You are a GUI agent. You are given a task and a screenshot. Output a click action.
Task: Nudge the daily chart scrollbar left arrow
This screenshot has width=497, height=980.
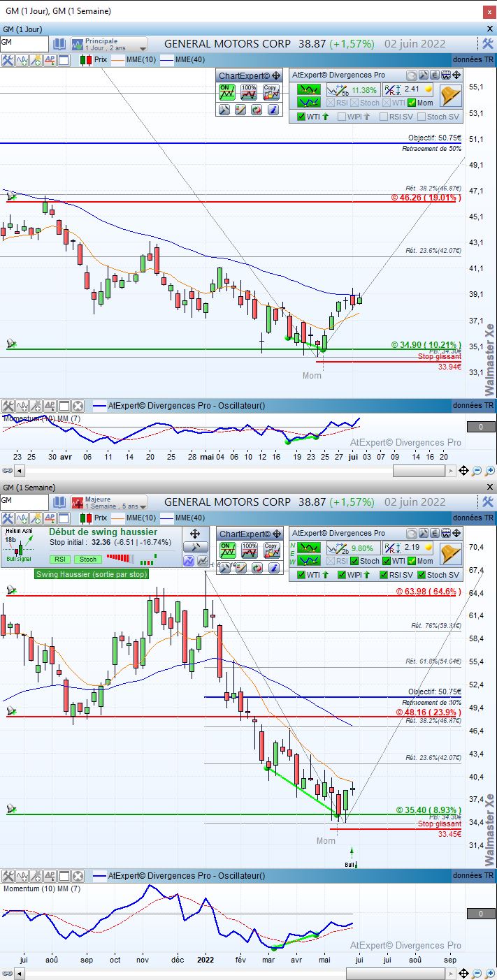click(19, 471)
